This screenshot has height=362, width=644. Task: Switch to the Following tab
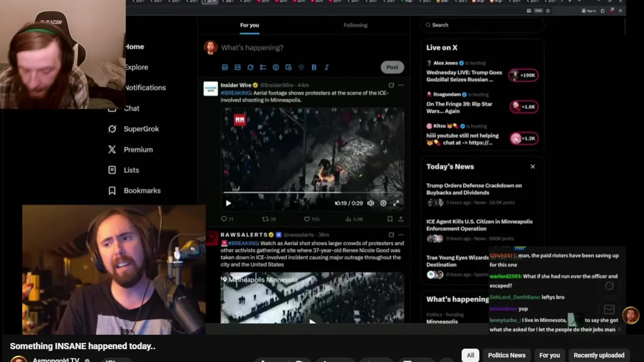click(355, 25)
